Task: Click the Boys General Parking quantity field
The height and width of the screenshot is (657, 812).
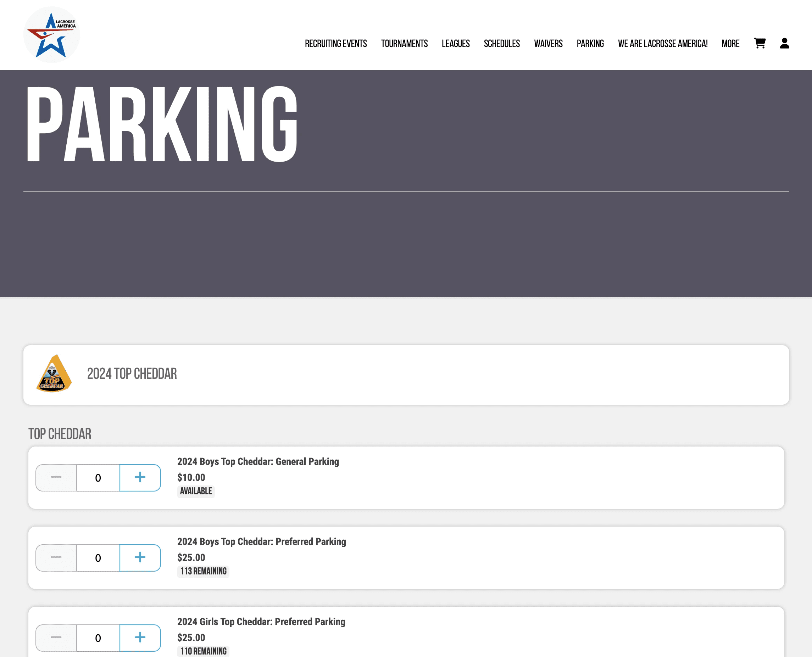Action: coord(98,478)
